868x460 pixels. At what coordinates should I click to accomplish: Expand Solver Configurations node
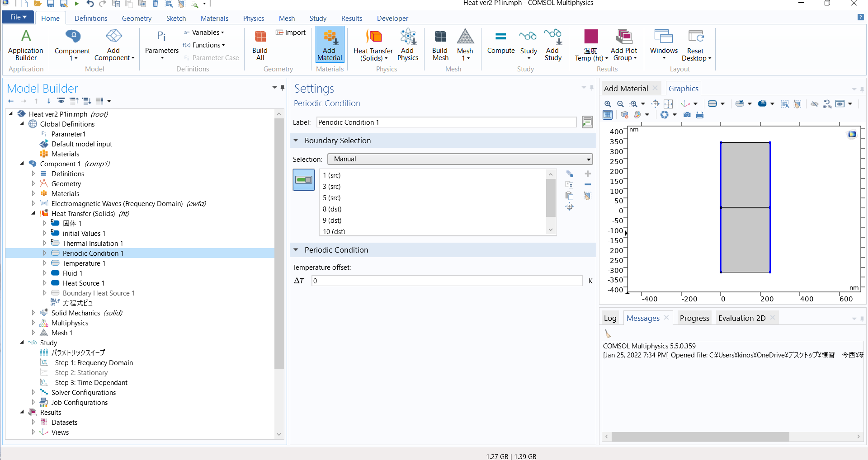click(x=33, y=392)
